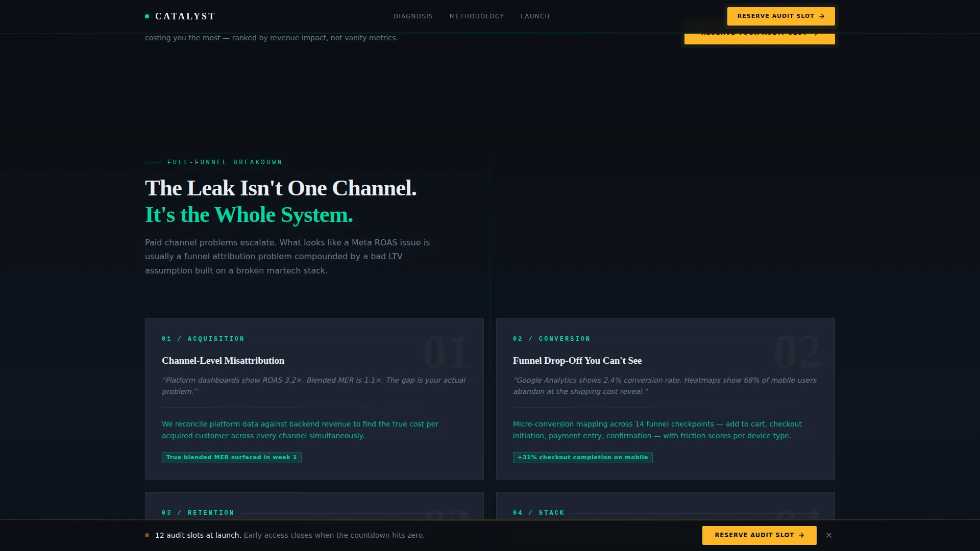The width and height of the screenshot is (980, 551).
Task: Click the +31% checkout completion badge
Action: point(583,458)
